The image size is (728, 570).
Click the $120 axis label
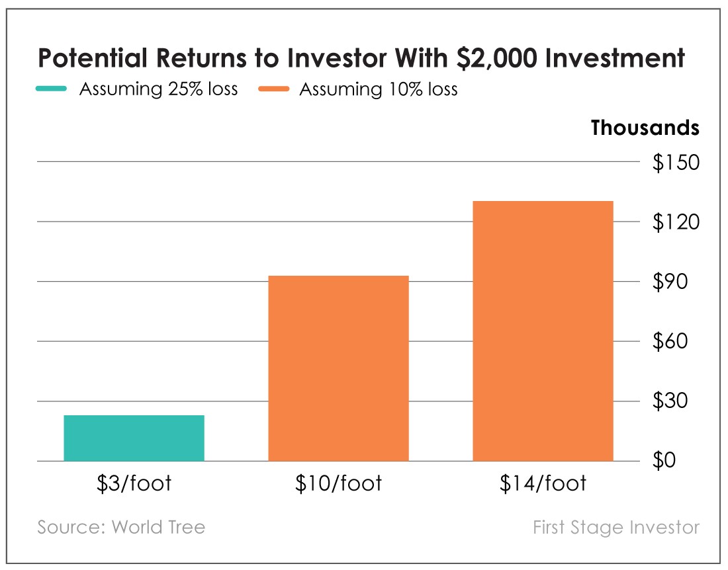coord(676,222)
